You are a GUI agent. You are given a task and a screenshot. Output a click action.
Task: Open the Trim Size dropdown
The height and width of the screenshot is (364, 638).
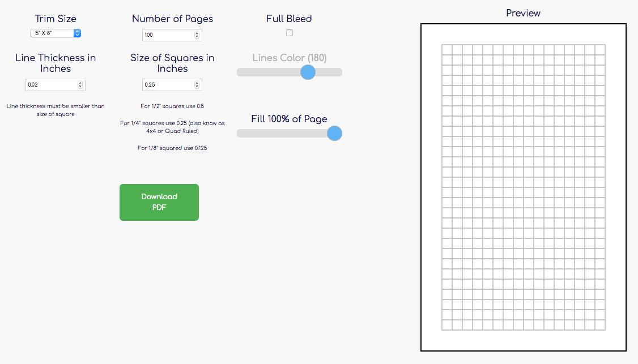77,33
